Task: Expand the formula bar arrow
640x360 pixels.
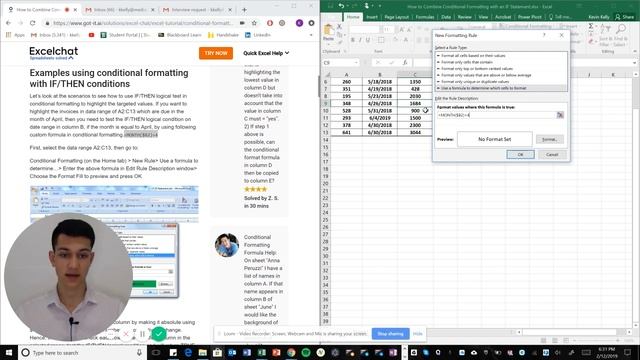Action: coord(634,62)
